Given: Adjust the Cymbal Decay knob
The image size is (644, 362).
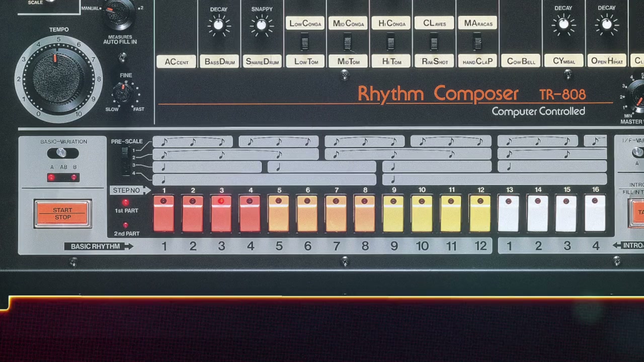Looking at the screenshot, I should click(563, 24).
